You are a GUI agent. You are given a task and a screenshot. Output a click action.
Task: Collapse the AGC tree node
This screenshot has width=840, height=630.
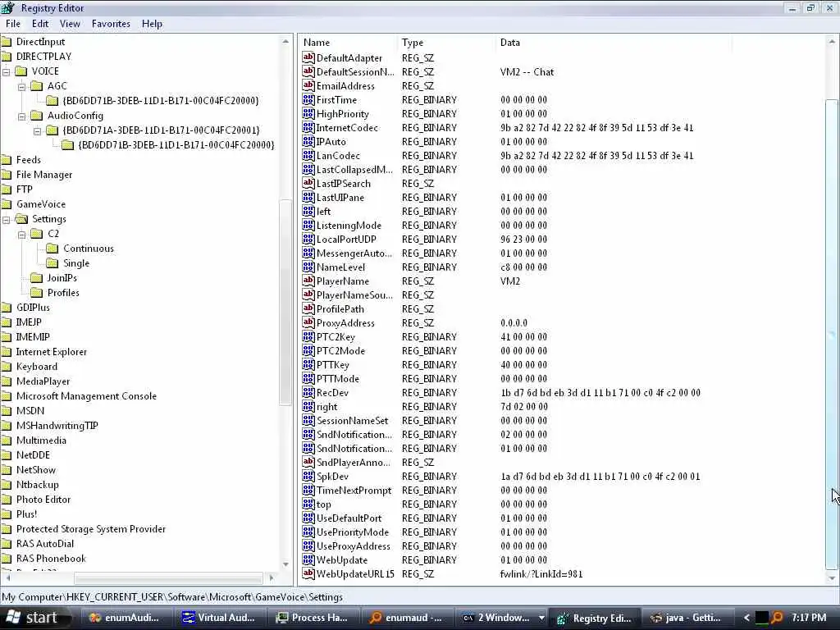coord(22,86)
